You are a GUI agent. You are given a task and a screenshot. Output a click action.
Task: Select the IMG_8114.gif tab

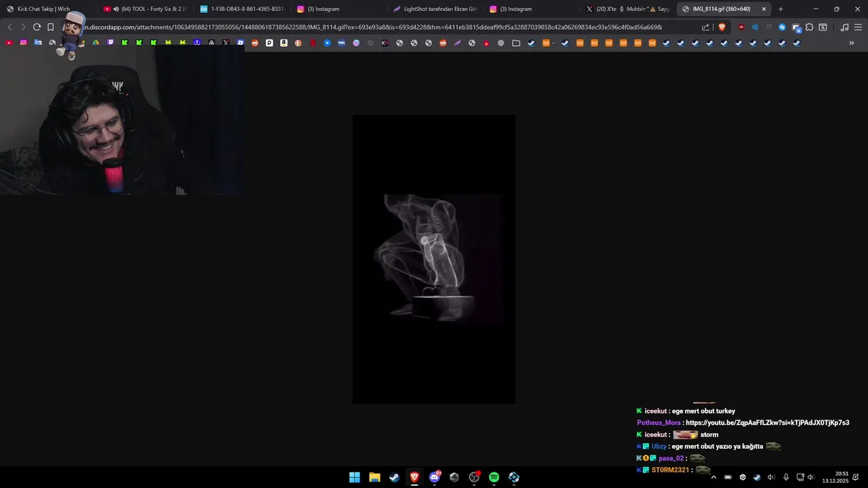[x=722, y=9]
